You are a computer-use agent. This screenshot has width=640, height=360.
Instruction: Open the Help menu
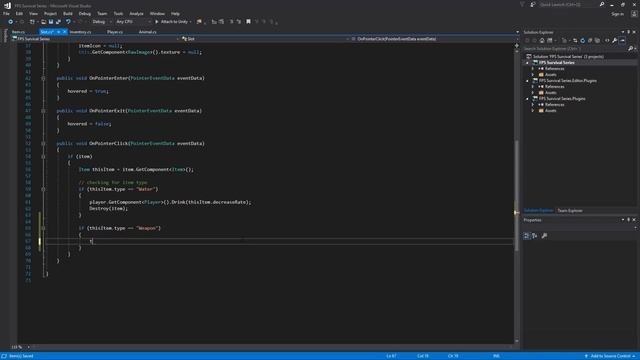click(176, 13)
